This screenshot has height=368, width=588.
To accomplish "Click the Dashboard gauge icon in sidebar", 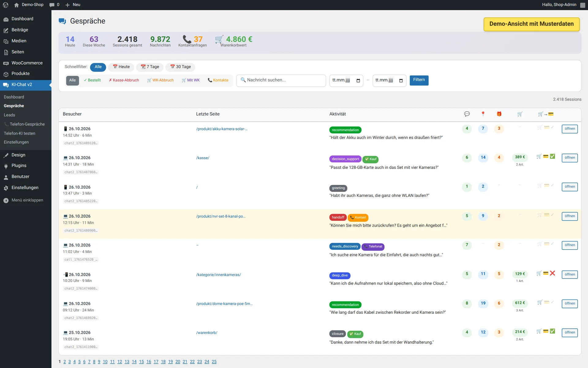I will point(6,19).
